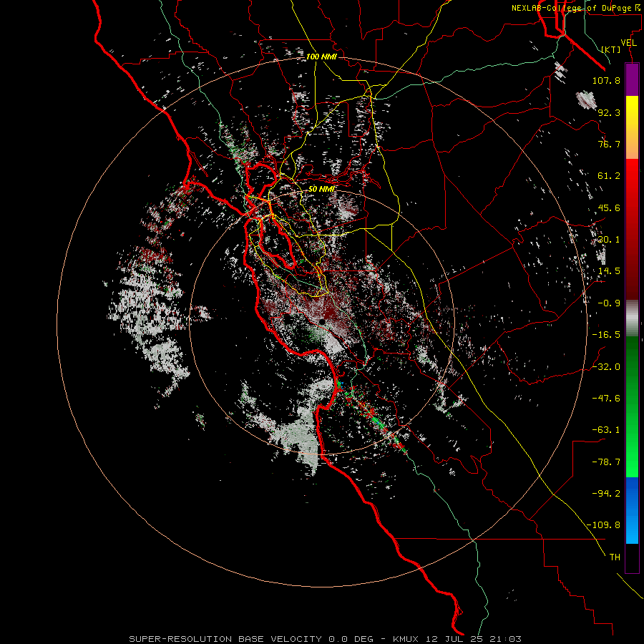
Task: Select the purple segment of velocity color bar
Action: tap(632, 79)
